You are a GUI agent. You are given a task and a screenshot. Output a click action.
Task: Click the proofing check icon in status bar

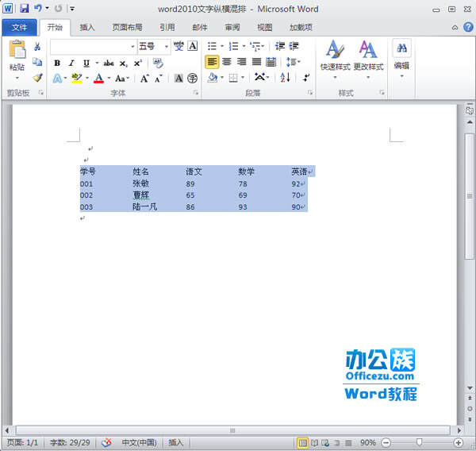click(x=106, y=442)
